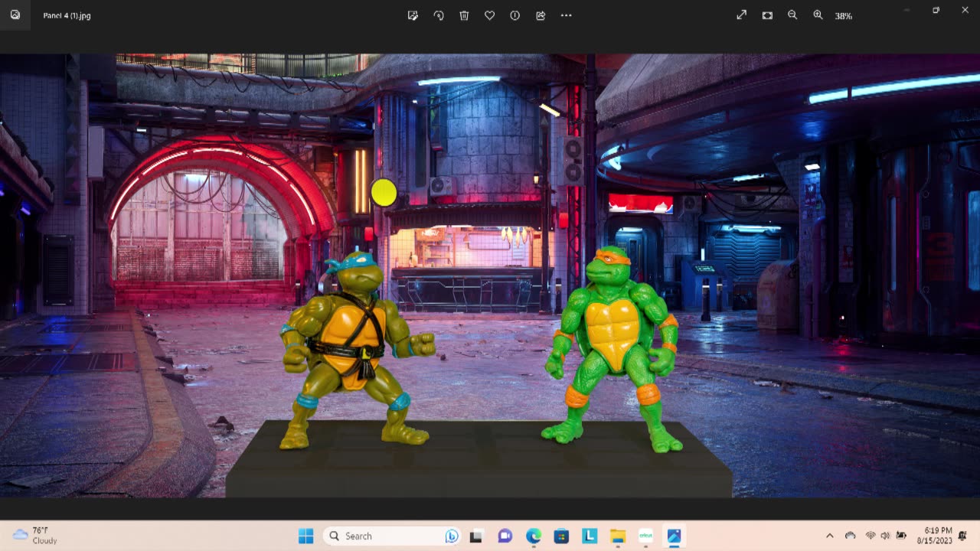Restore down the Photos window
The width and height of the screenshot is (980, 551).
pyautogui.click(x=936, y=10)
